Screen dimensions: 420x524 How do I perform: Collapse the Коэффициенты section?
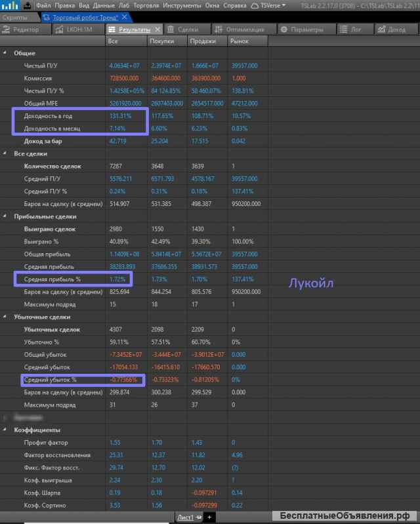tap(6, 430)
